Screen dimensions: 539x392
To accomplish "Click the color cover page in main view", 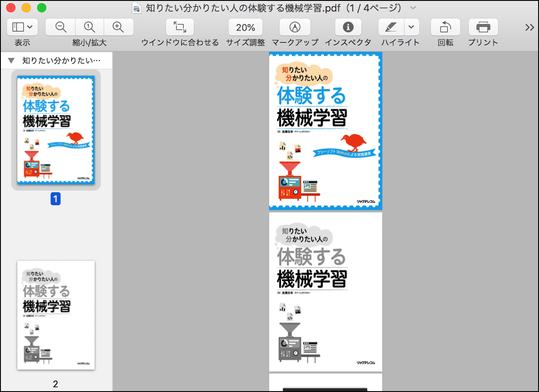I will tap(325, 131).
